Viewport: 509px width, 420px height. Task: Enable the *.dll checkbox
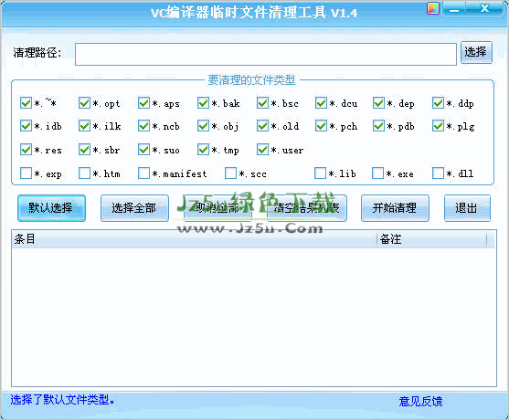click(x=438, y=173)
